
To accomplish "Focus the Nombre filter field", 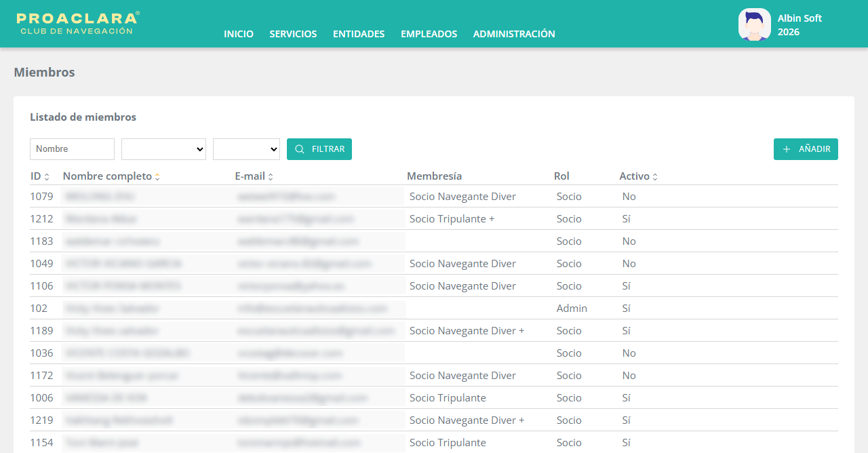I will point(72,149).
